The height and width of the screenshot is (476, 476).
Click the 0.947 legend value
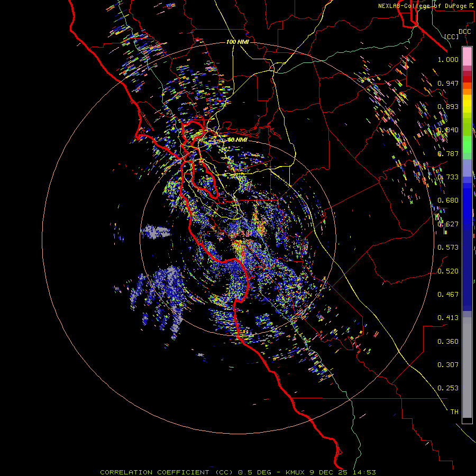tap(448, 83)
